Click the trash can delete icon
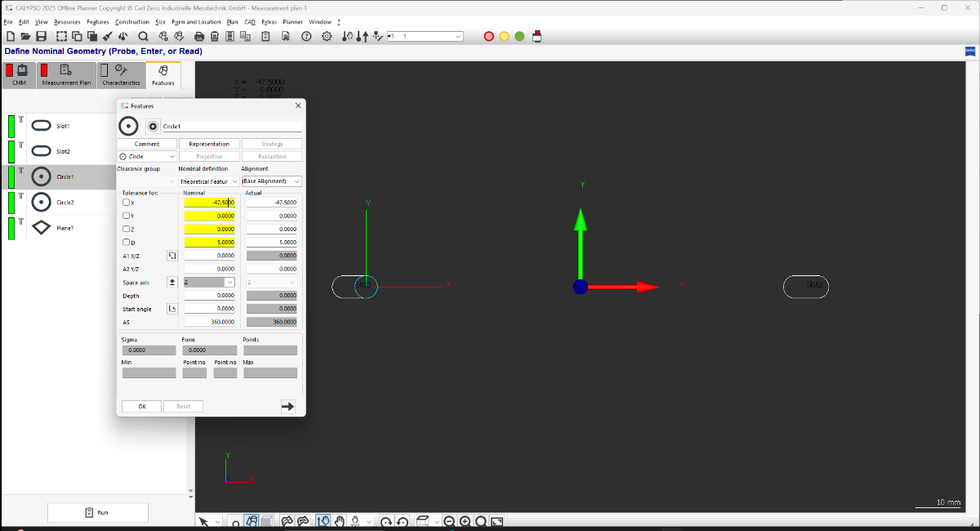 [215, 36]
